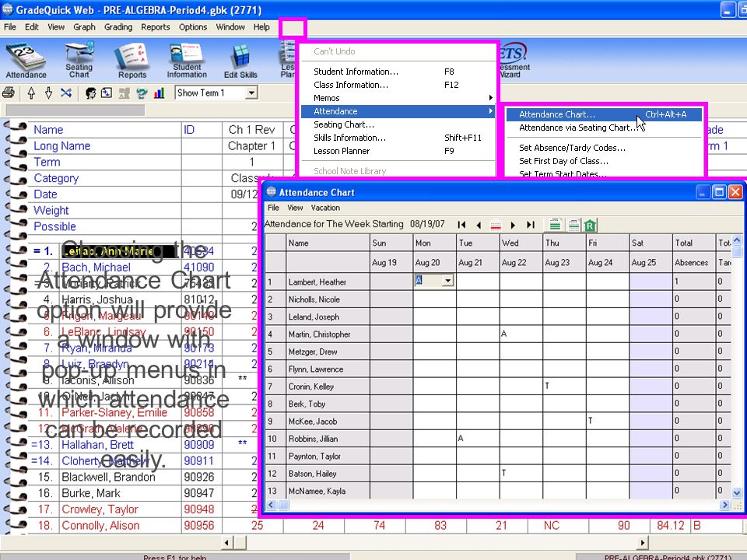The image size is (747, 560).
Task: Jump to last week in Attendance Chart
Action: tap(530, 225)
